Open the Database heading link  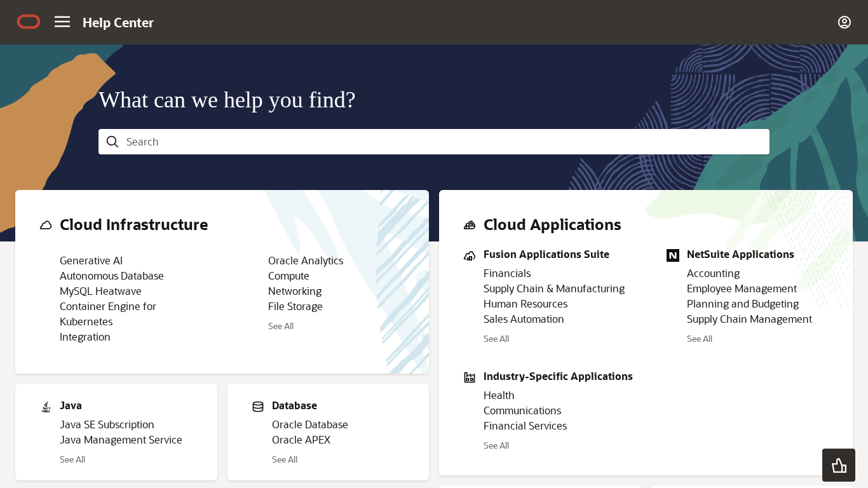point(294,406)
